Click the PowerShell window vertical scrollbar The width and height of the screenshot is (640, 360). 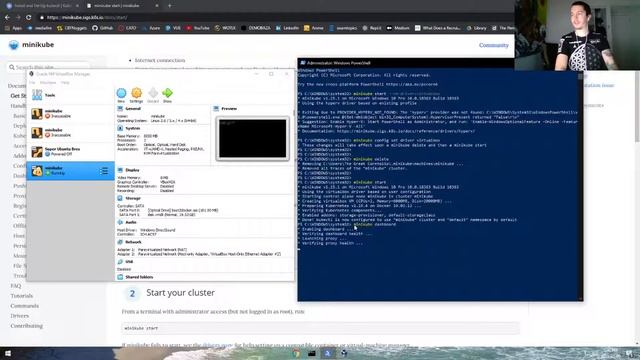[580, 186]
